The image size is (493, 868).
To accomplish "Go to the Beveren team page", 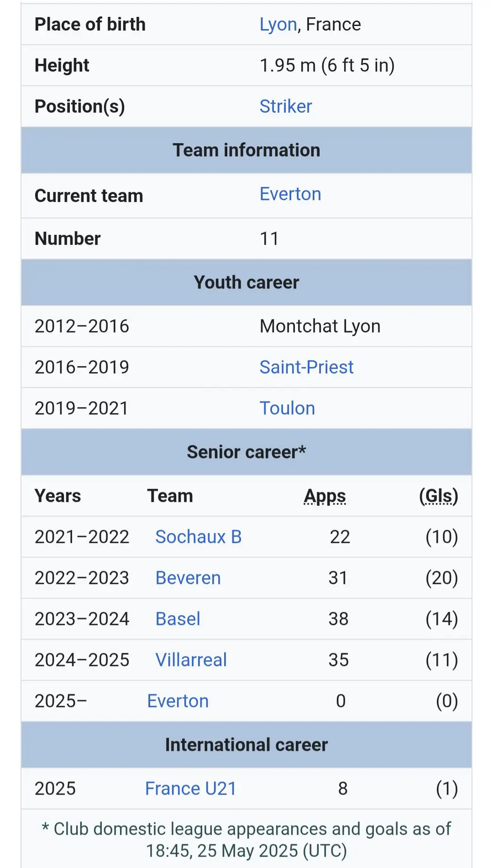I will click(188, 578).
